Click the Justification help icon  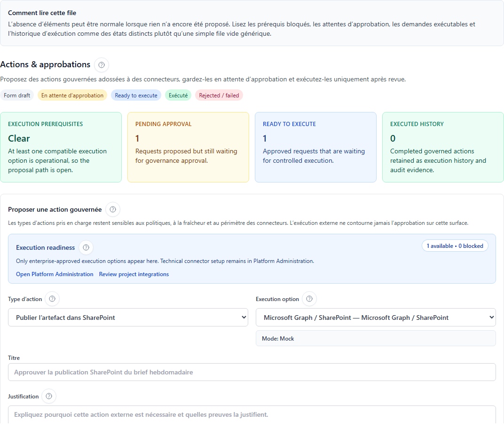point(48,396)
